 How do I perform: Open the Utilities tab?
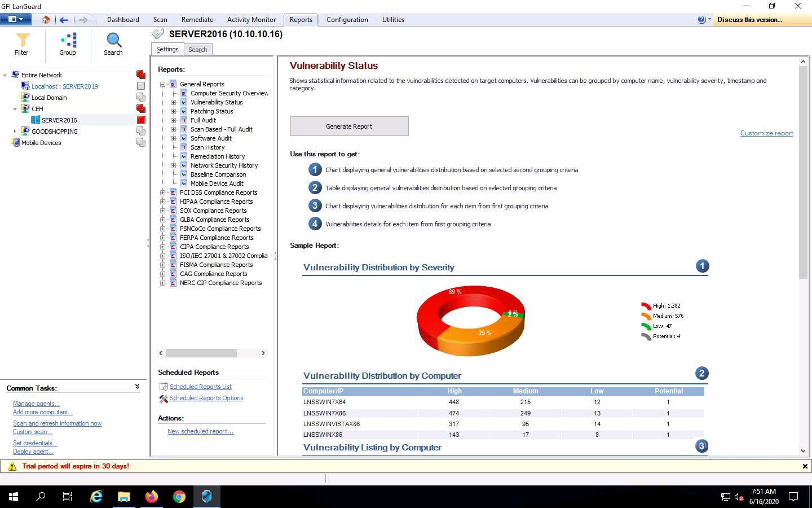(393, 20)
